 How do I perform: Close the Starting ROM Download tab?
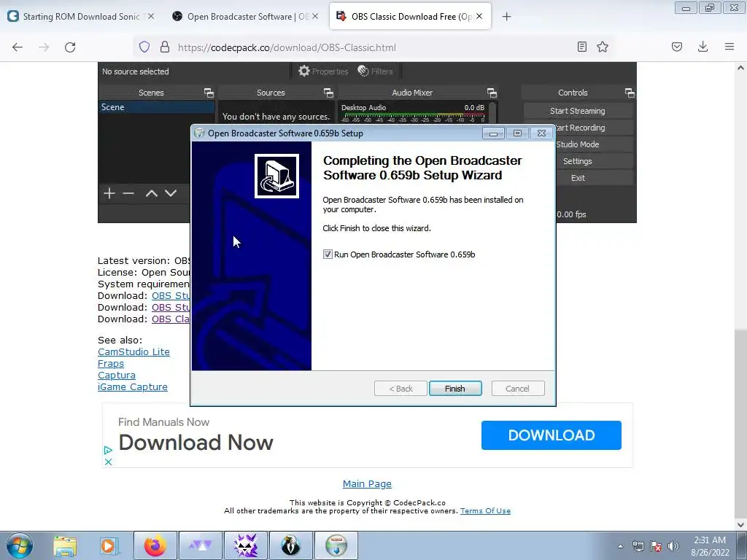pos(150,16)
